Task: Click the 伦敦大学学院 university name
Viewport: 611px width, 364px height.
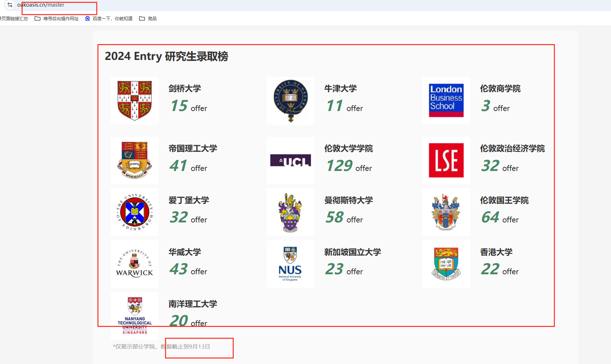Action: point(348,149)
